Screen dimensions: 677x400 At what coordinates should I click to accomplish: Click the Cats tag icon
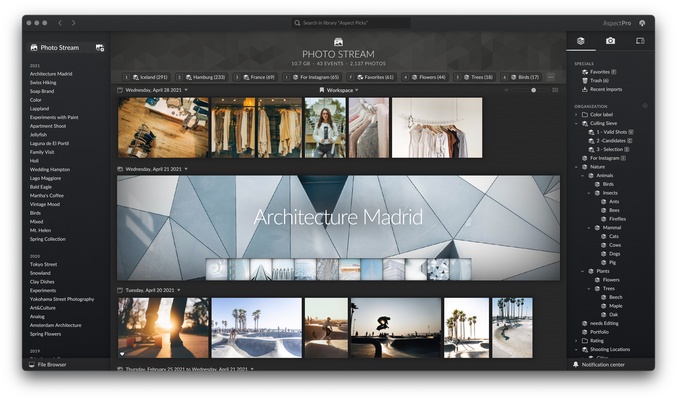pyautogui.click(x=604, y=236)
